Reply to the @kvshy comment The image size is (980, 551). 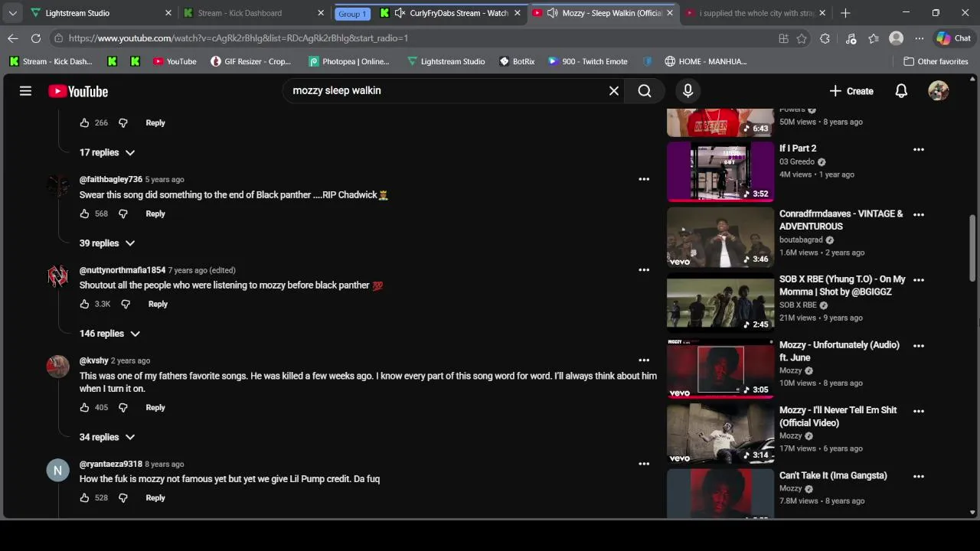tap(155, 407)
